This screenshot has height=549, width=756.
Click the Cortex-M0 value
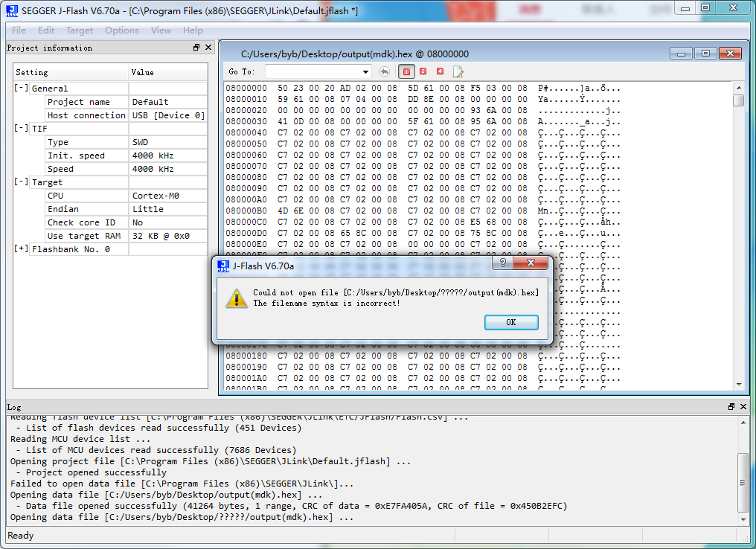[156, 196]
